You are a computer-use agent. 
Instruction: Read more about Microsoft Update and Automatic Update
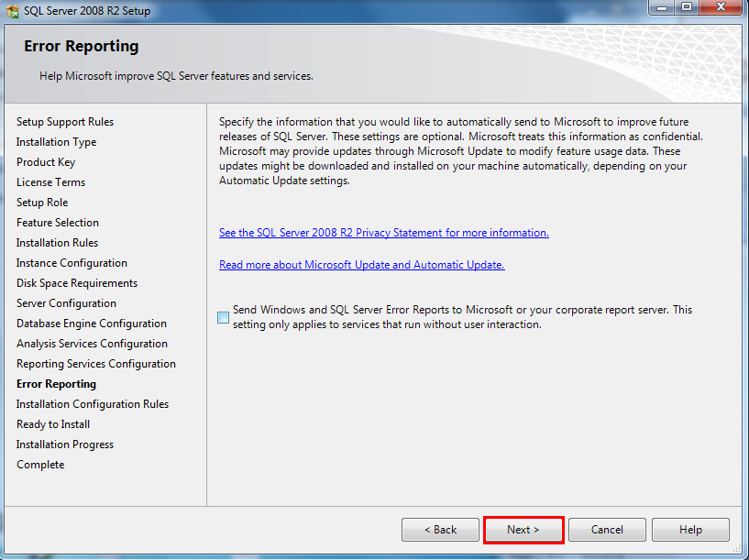tap(362, 265)
